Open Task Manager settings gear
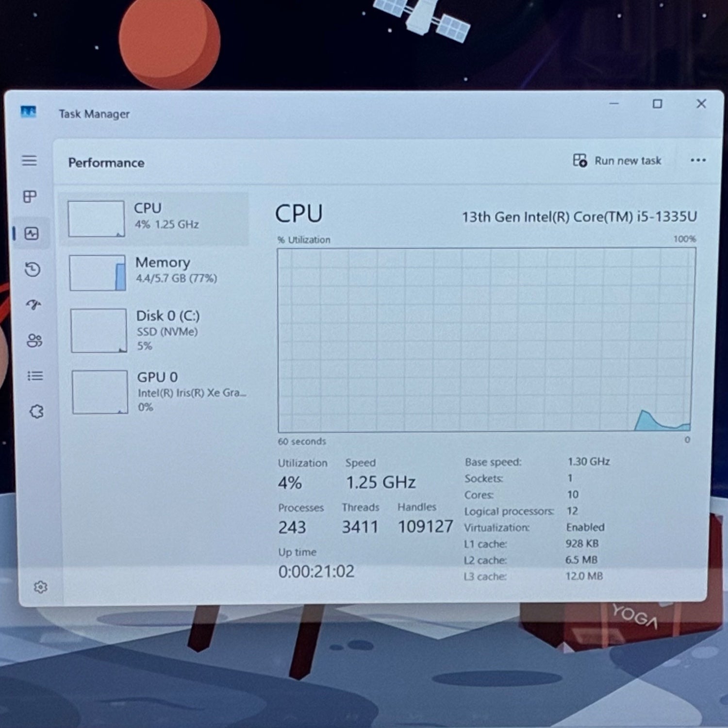Viewport: 728px width, 728px height. pos(40,587)
